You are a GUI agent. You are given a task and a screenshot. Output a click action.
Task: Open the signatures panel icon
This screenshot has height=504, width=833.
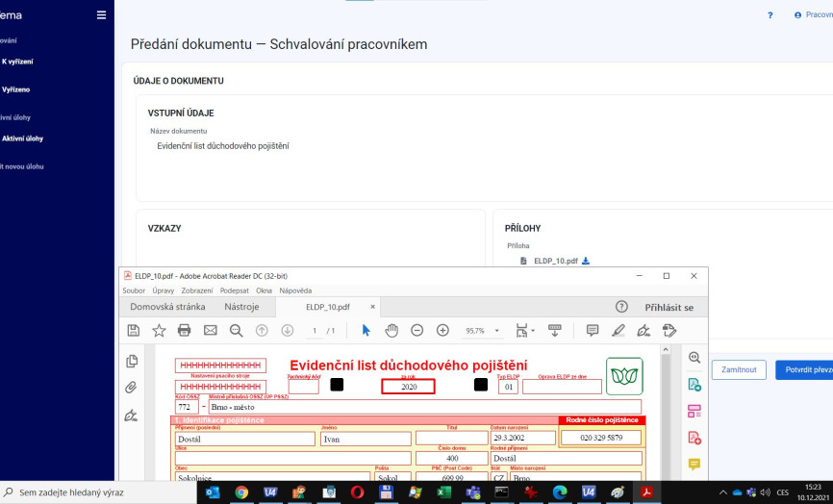[131, 415]
